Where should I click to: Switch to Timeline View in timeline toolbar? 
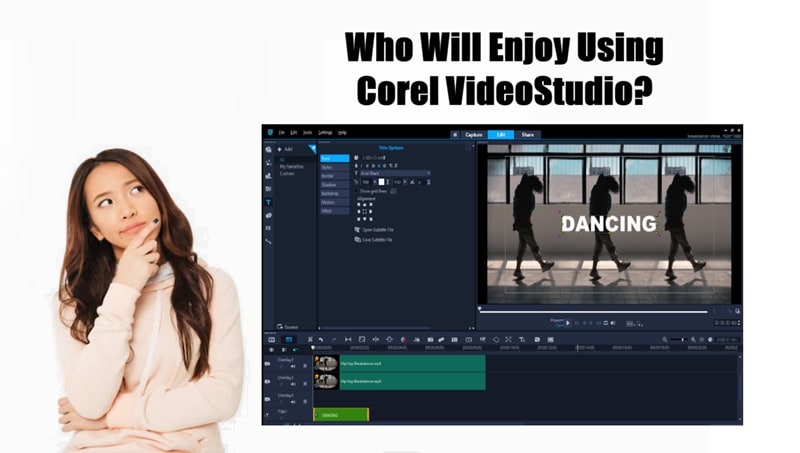coord(288,339)
